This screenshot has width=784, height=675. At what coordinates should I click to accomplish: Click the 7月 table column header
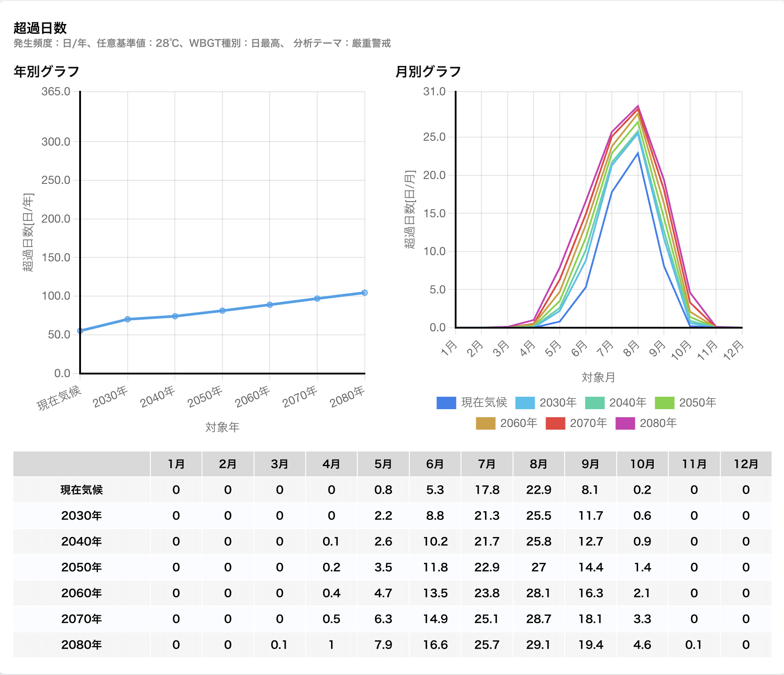coord(487,464)
